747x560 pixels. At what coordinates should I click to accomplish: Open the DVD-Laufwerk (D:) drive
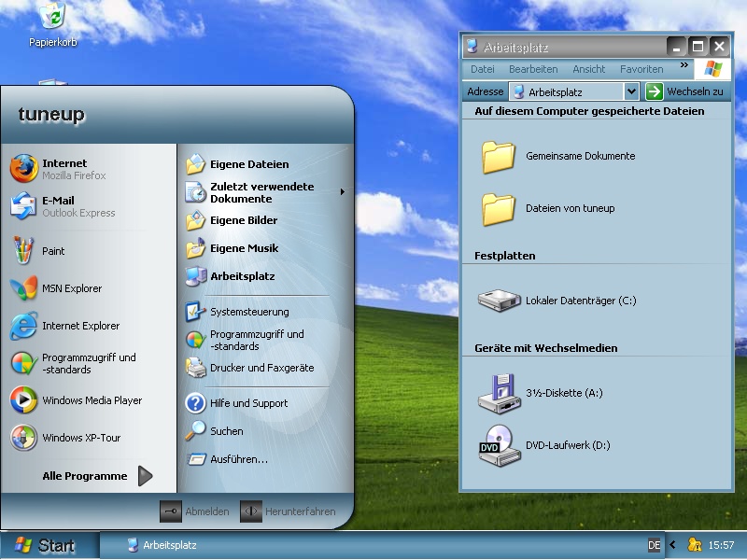(567, 445)
